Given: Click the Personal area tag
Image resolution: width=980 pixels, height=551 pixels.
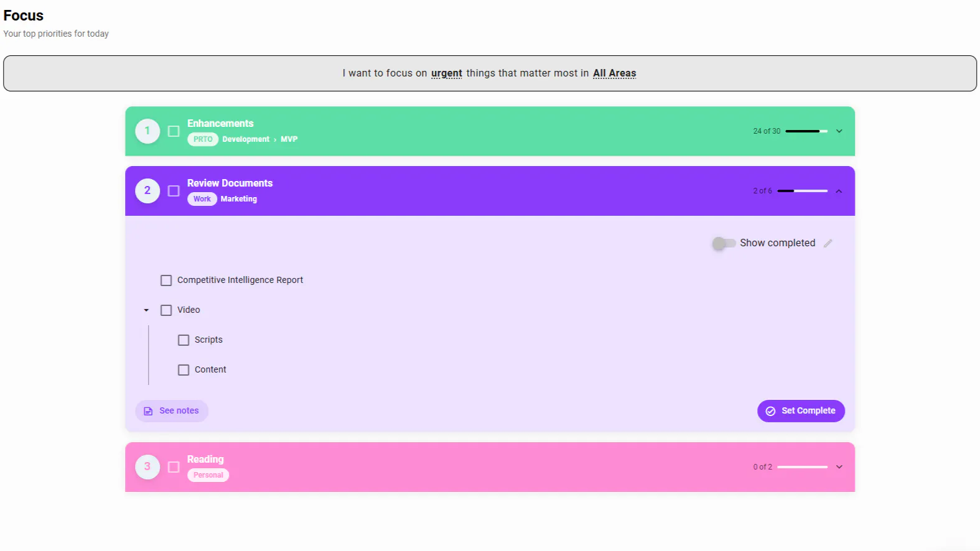Looking at the screenshot, I should 208,475.
